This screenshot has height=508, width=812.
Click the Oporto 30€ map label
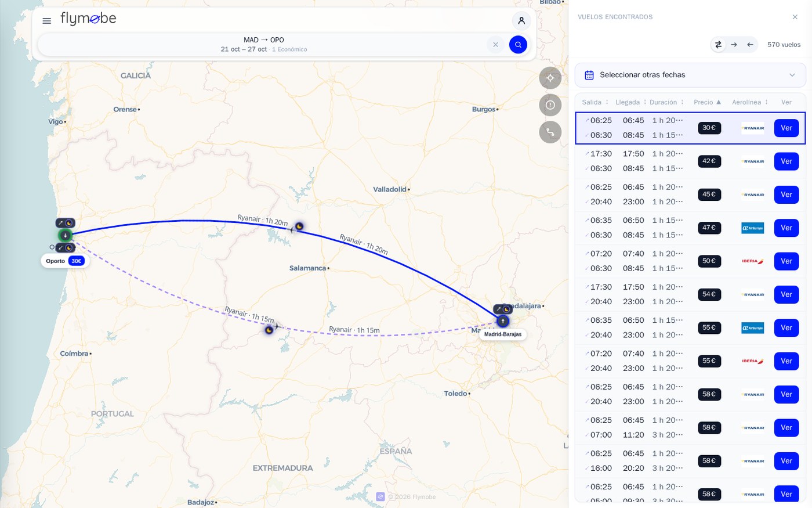[65, 261]
